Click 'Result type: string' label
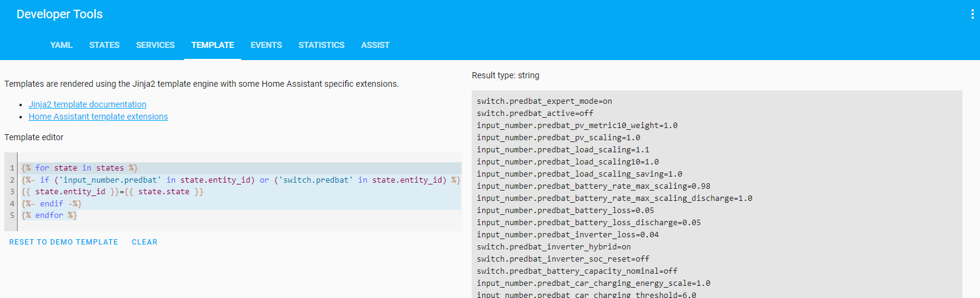The image size is (980, 298). (x=505, y=75)
